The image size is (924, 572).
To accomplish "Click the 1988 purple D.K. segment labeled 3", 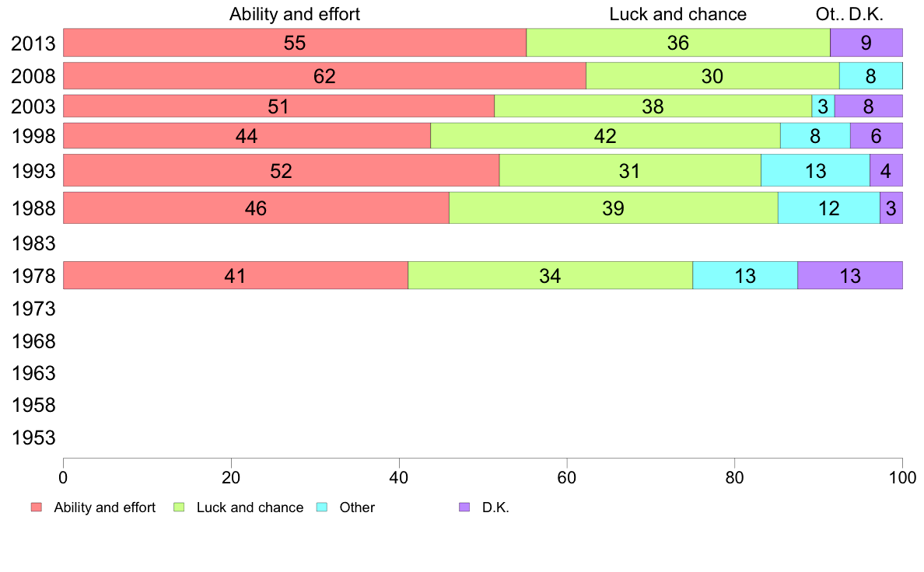I will [891, 208].
